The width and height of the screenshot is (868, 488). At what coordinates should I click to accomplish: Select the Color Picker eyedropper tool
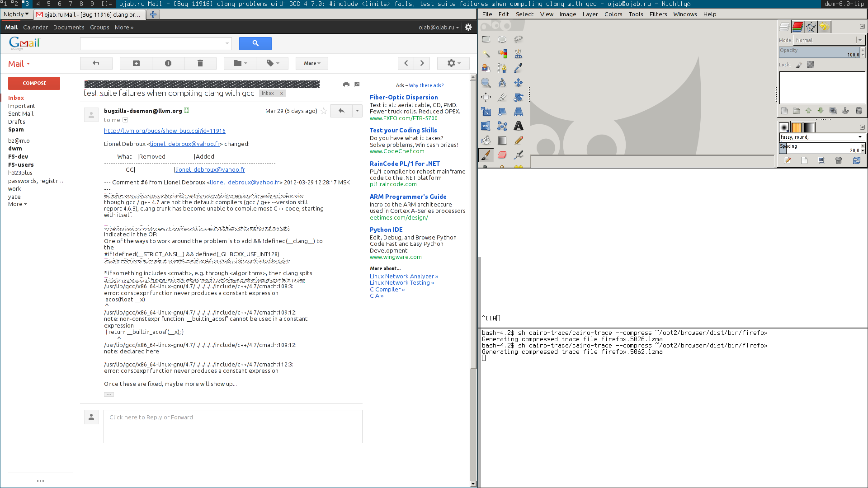(518, 68)
